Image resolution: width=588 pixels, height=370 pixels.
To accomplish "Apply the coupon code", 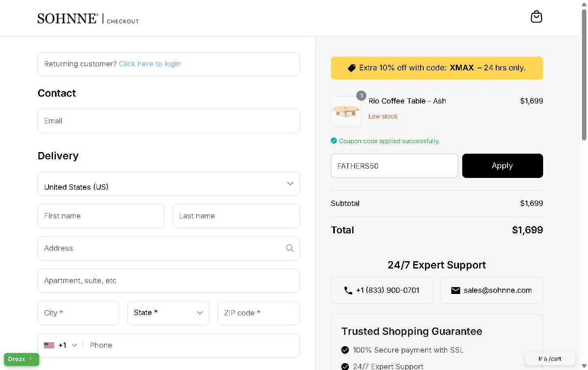I will pyautogui.click(x=503, y=166).
